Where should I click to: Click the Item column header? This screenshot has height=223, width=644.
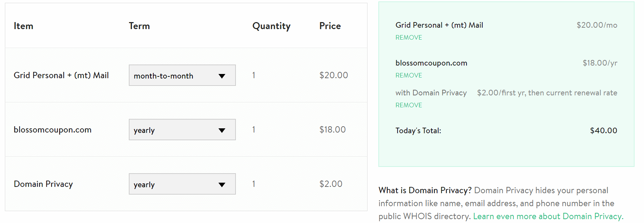tap(23, 26)
